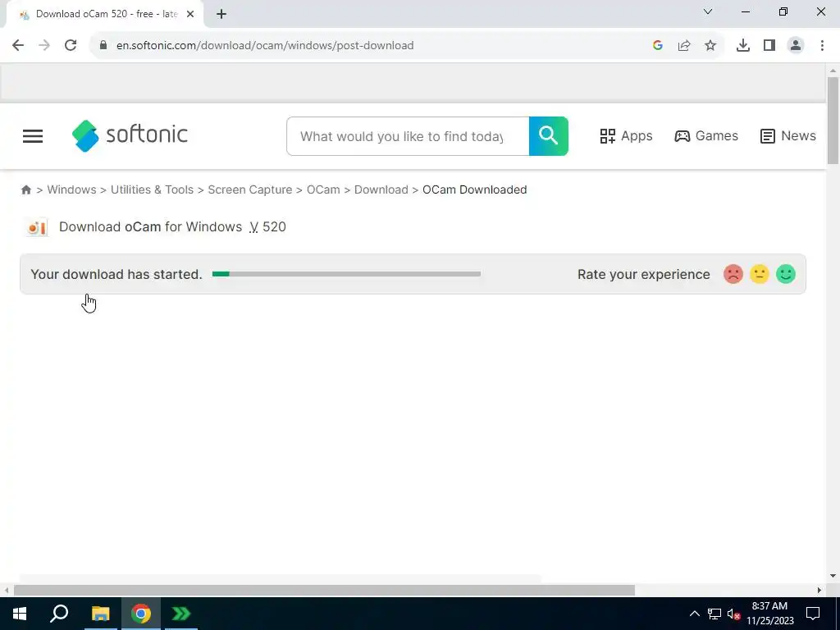Open green arrows app in taskbar
840x630 pixels.
(x=181, y=614)
